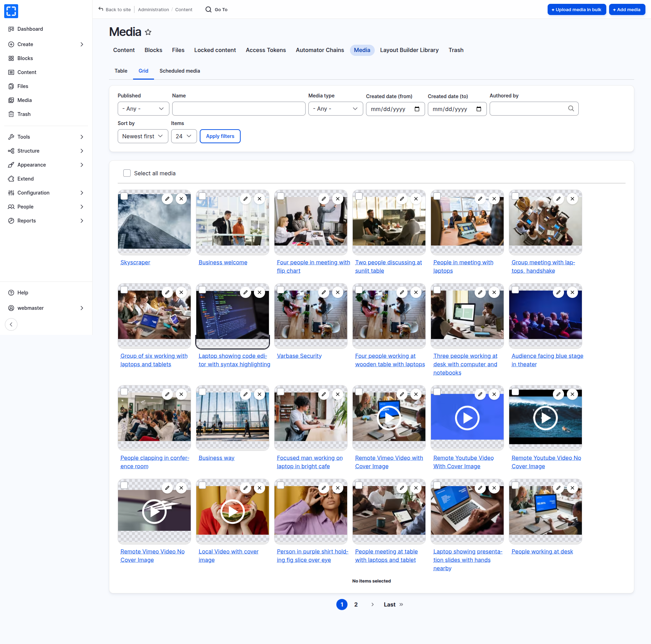This screenshot has height=644, width=651.
Task: Jump to the Last page
Action: point(393,605)
